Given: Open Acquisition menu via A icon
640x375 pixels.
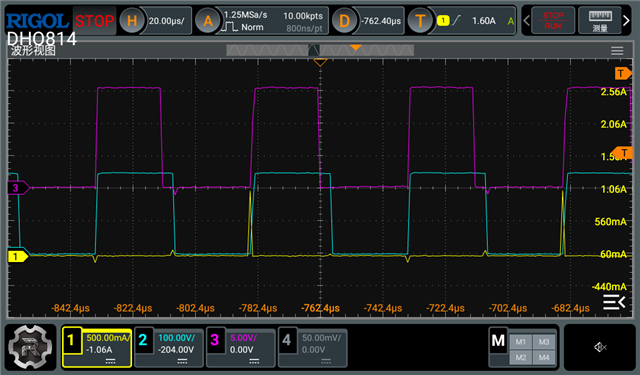Looking at the screenshot, I should tap(207, 20).
